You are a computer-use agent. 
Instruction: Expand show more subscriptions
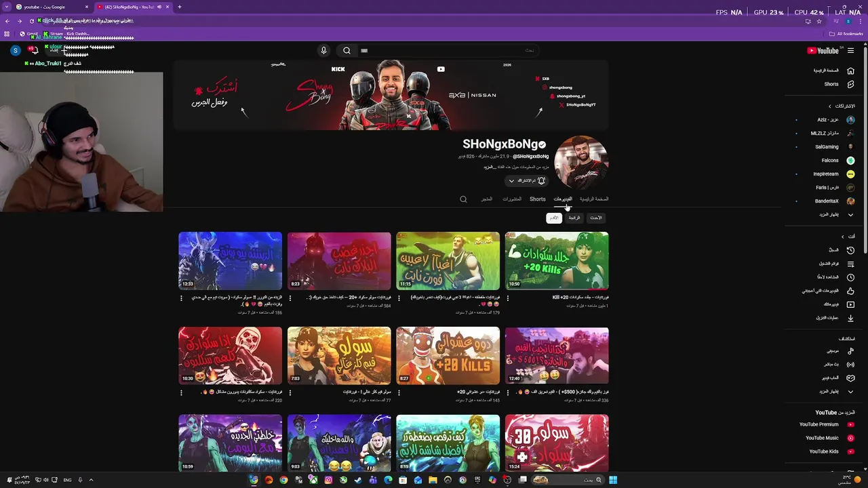833,215
